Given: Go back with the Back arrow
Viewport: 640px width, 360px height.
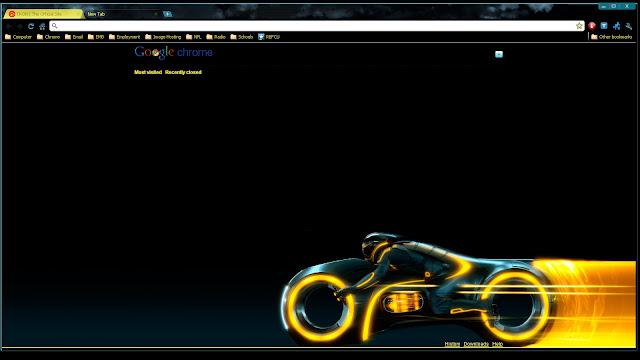Looking at the screenshot, I should pyautogui.click(x=9, y=26).
